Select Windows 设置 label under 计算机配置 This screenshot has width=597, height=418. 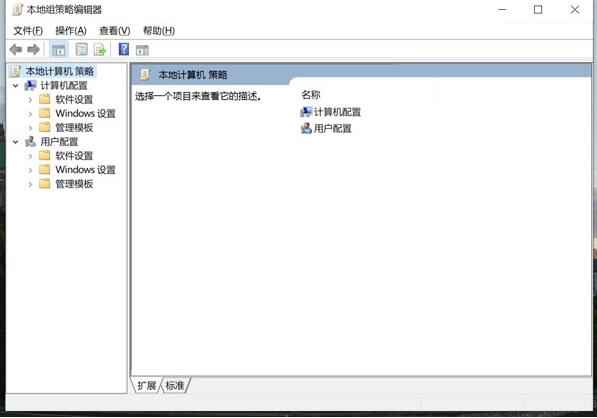click(85, 113)
